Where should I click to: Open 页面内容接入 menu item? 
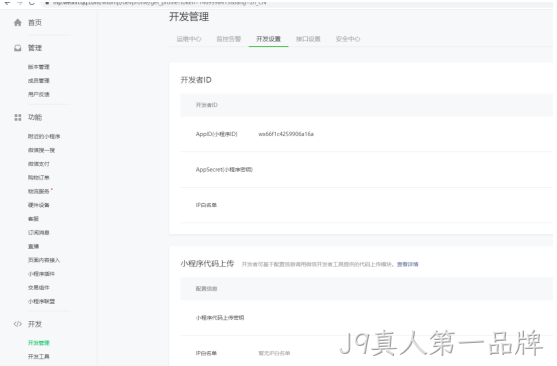pyautogui.click(x=44, y=260)
